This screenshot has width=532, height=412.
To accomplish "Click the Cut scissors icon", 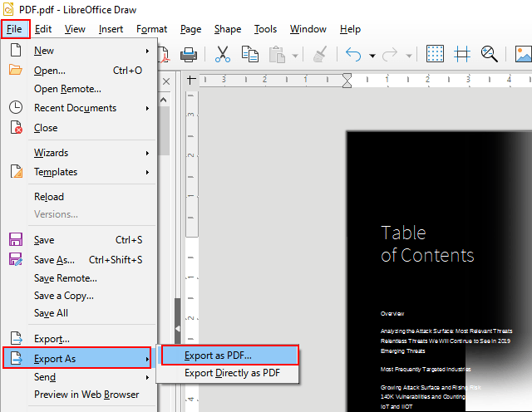I will pos(223,54).
